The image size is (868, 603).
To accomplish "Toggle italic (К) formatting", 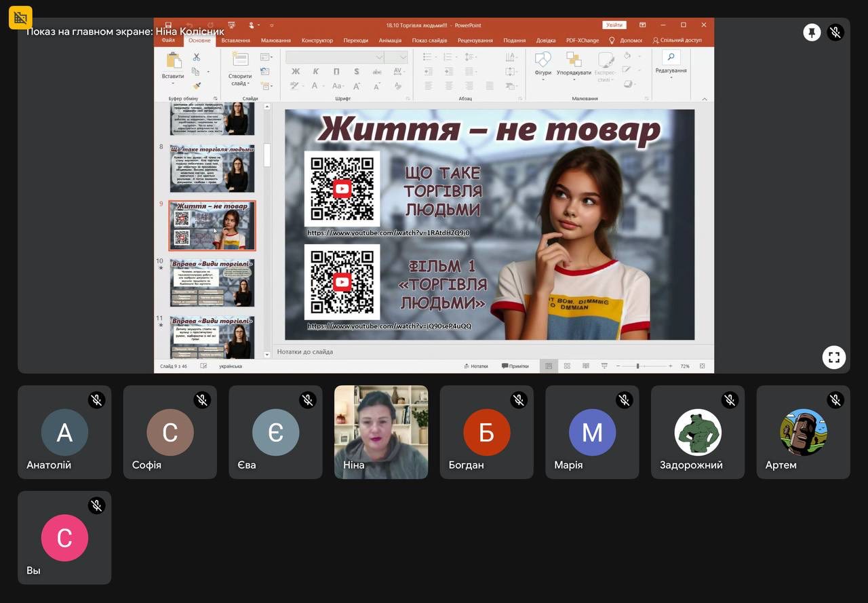I will (x=316, y=71).
